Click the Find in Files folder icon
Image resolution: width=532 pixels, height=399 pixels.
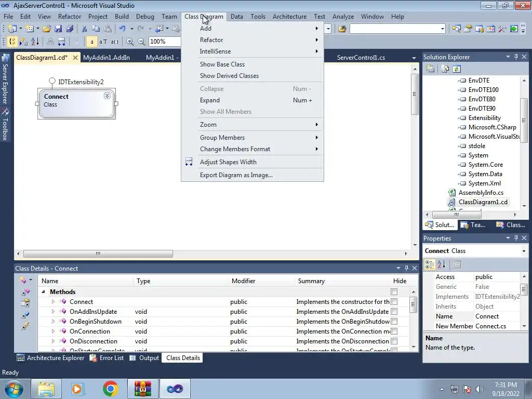pyautogui.click(x=342, y=29)
